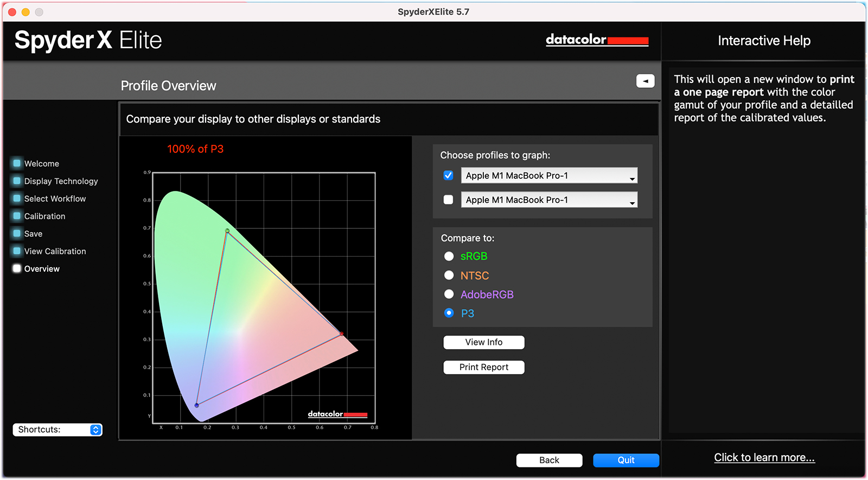Click the Welcome step indicator icon
The image size is (868, 480).
(17, 163)
